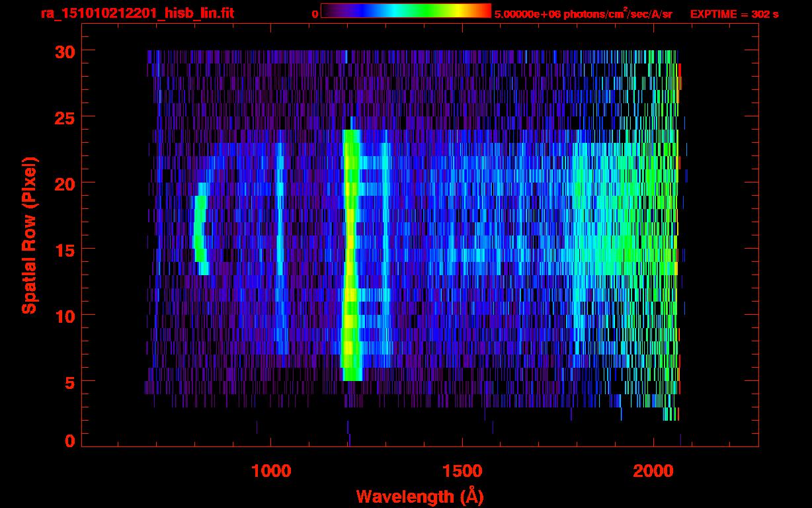Click the filename ra_151010212201_hisb_lin.fit

tap(137, 13)
